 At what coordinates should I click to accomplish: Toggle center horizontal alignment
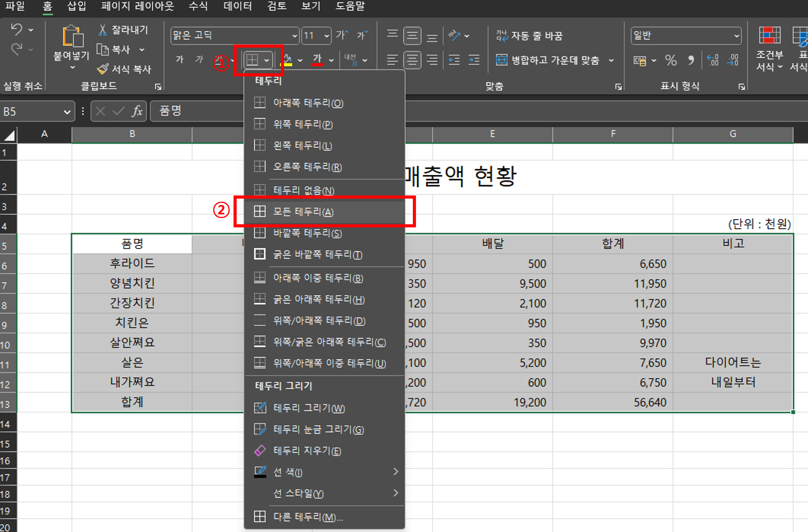coord(412,60)
